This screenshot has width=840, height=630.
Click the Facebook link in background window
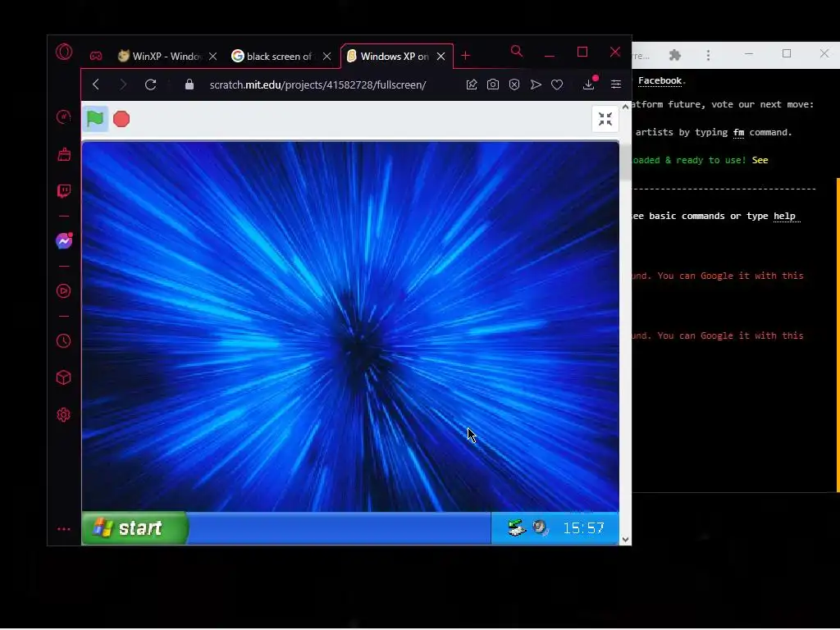pyautogui.click(x=660, y=81)
